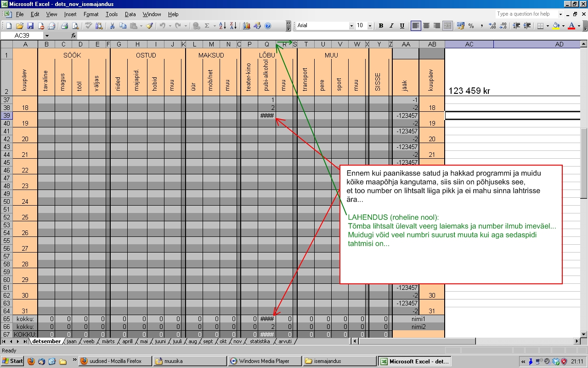Open the Insert menu

70,14
